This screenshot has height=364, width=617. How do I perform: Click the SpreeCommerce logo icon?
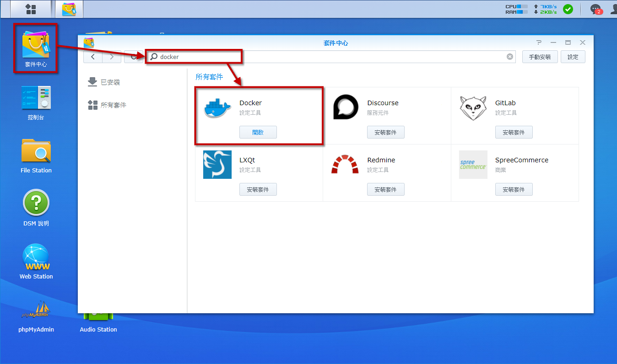coord(473,165)
